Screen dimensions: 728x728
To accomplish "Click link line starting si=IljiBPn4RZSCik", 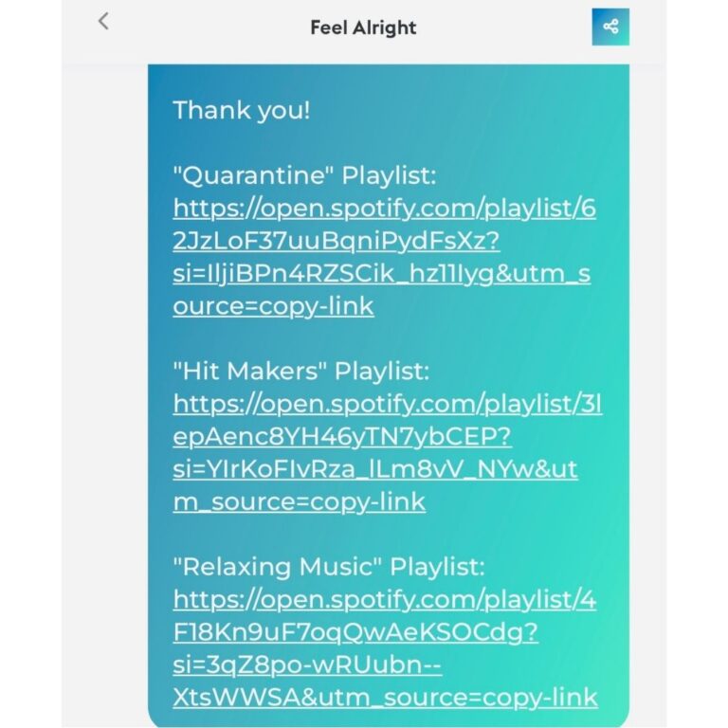I will pyautogui.click(x=382, y=273).
